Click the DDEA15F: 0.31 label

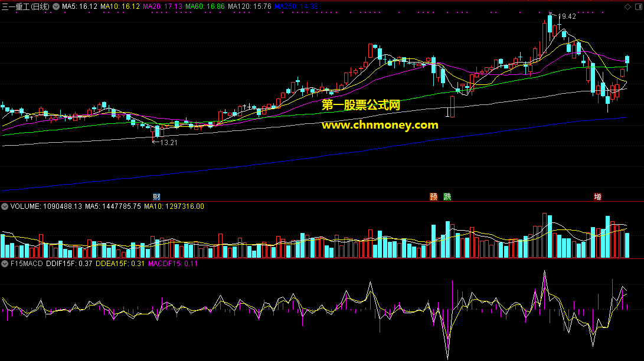tap(120, 263)
